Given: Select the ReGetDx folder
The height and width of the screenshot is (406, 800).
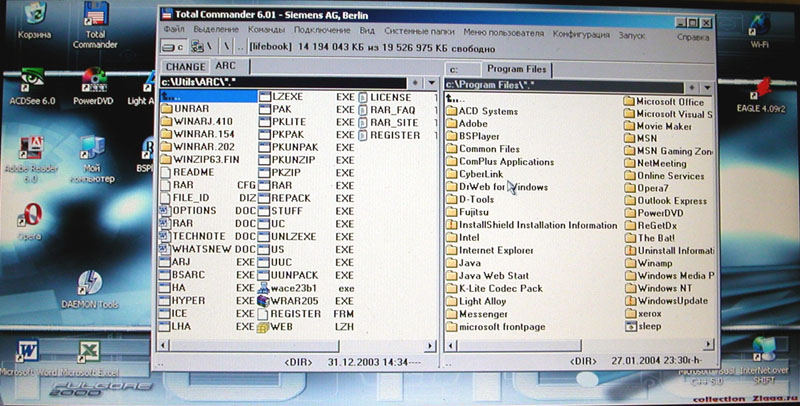Looking at the screenshot, I should 651,225.
